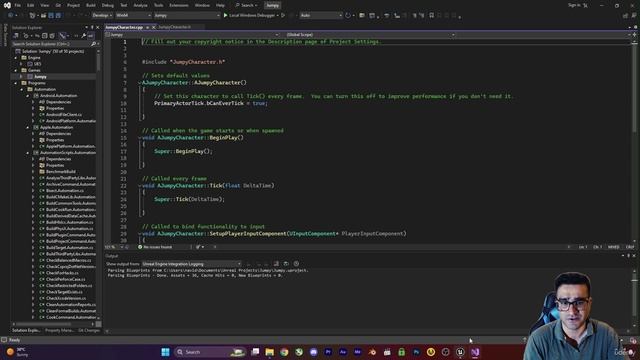
Task: Switch to the Property Manager tab
Action: [x=60, y=331]
